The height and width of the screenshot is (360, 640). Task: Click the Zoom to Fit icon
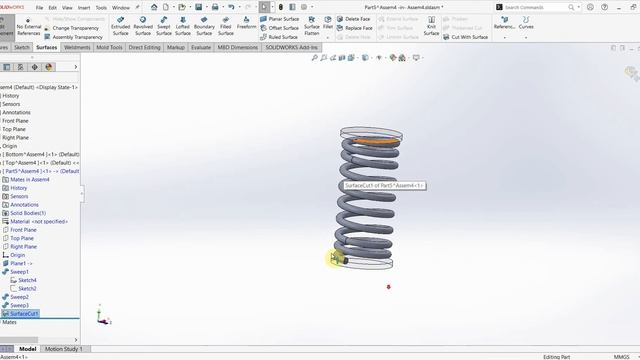[315, 58]
